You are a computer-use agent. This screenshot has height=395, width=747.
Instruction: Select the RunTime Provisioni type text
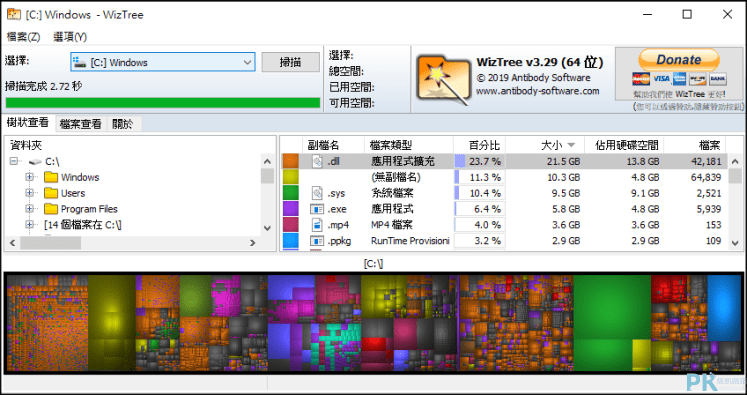click(x=410, y=240)
